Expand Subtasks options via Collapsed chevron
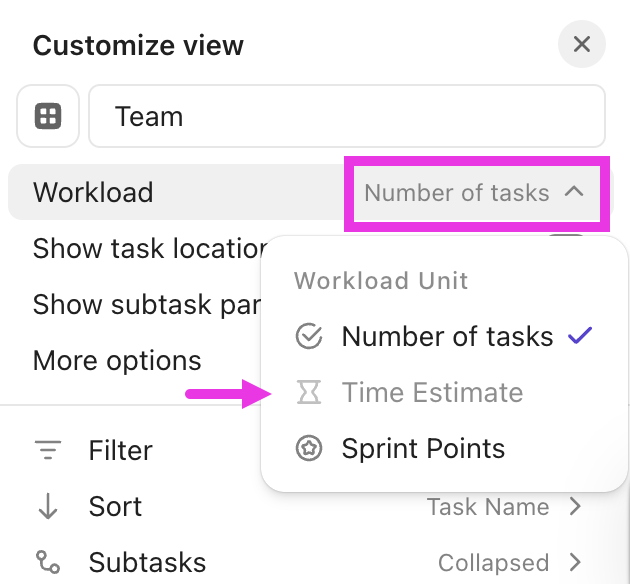 coord(575,563)
